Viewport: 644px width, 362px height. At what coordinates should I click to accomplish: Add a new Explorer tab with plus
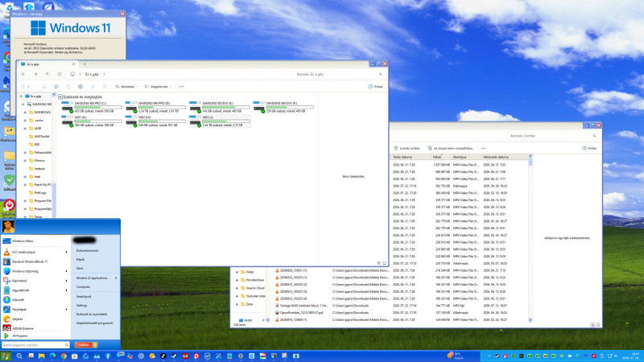tap(85, 64)
